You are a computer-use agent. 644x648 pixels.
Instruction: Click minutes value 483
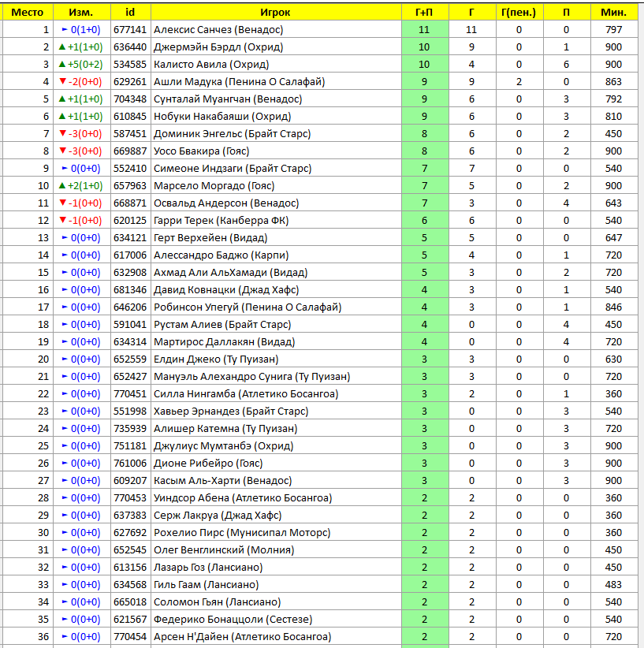(614, 585)
